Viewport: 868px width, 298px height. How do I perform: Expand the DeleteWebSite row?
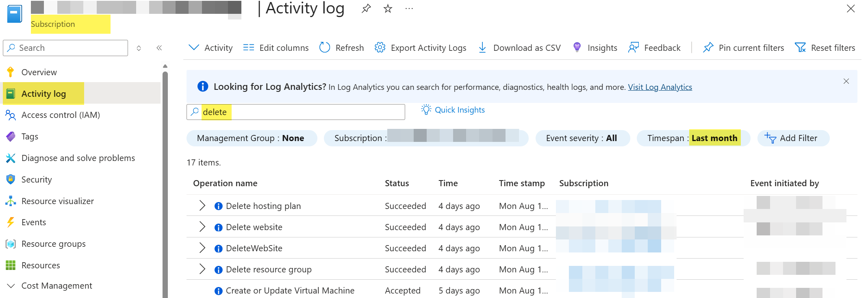(202, 248)
